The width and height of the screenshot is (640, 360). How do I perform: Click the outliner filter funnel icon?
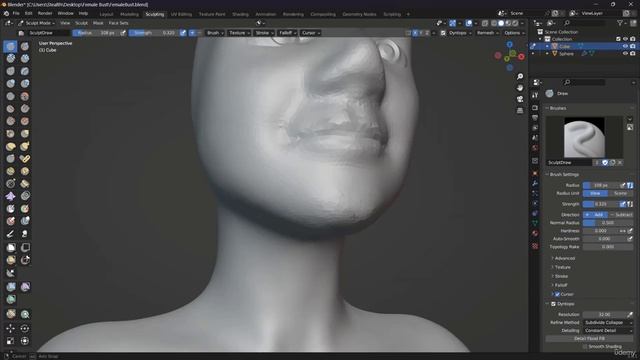point(620,23)
